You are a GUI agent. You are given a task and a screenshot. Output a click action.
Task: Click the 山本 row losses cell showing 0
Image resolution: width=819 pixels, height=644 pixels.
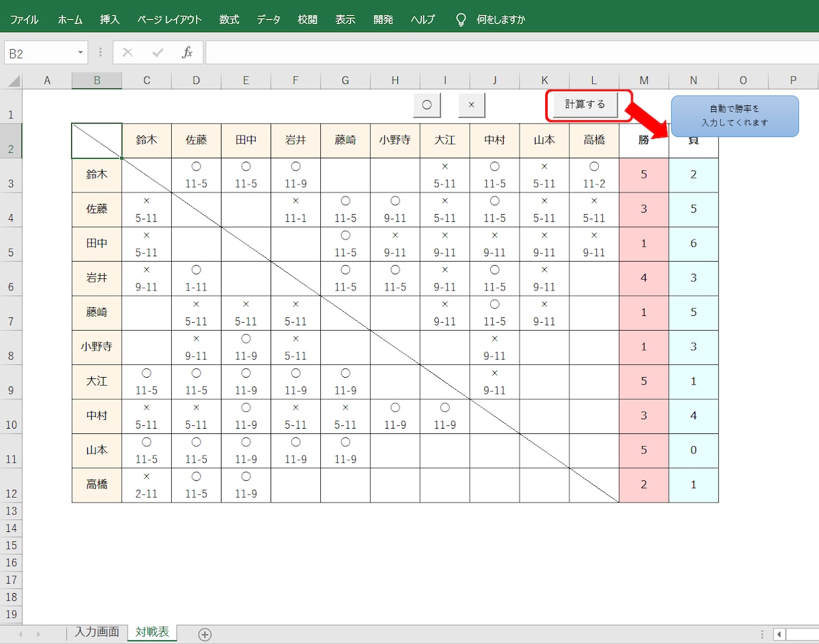pos(693,450)
